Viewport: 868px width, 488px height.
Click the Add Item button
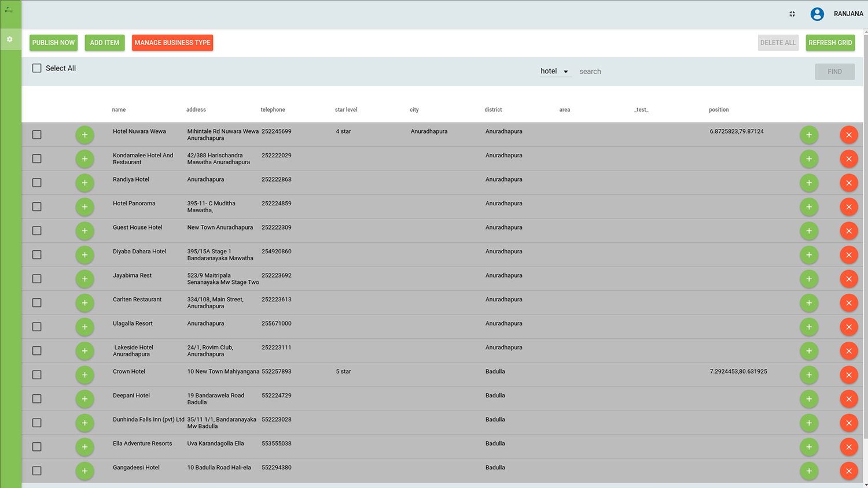[105, 43]
